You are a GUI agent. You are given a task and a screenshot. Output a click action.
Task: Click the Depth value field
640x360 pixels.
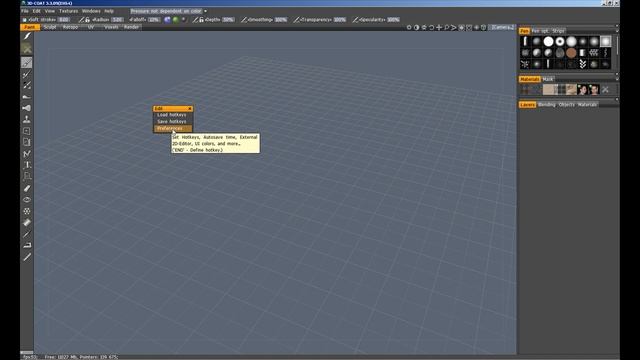click(229, 20)
